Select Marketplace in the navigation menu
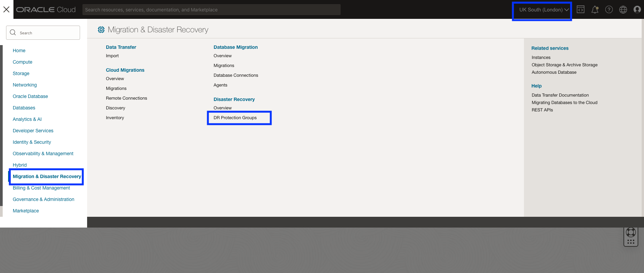 (26, 211)
